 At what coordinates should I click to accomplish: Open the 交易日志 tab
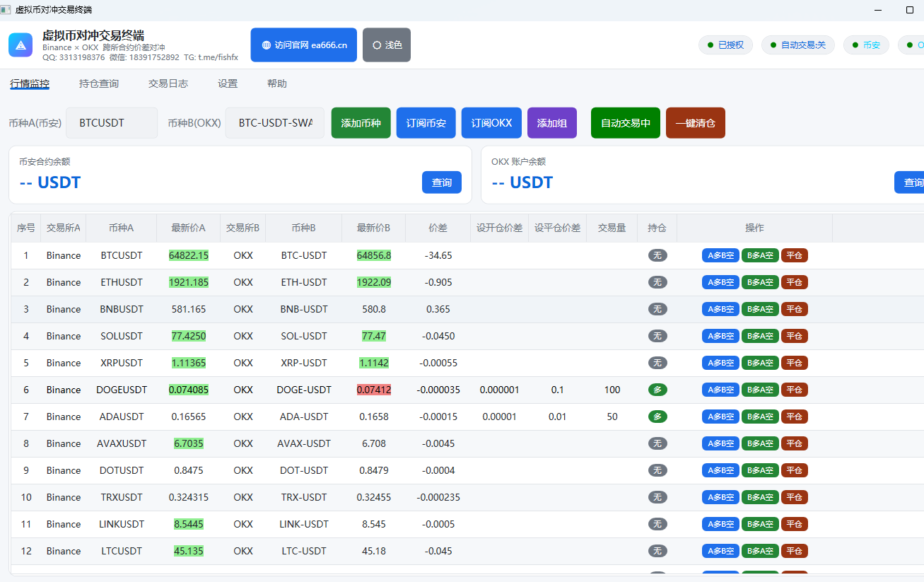(x=168, y=83)
